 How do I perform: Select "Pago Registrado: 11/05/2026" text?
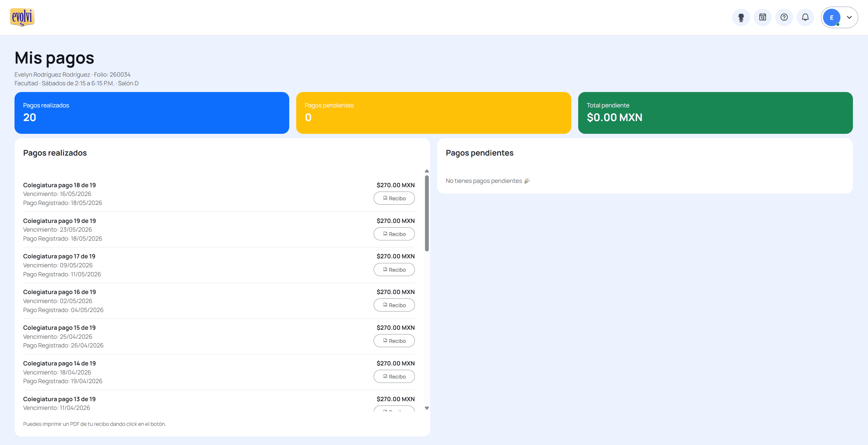62,274
